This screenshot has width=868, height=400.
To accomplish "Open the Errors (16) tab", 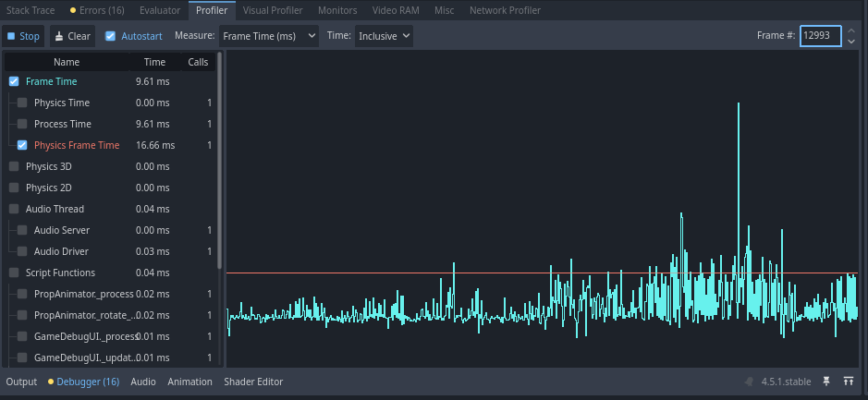I will click(x=97, y=10).
